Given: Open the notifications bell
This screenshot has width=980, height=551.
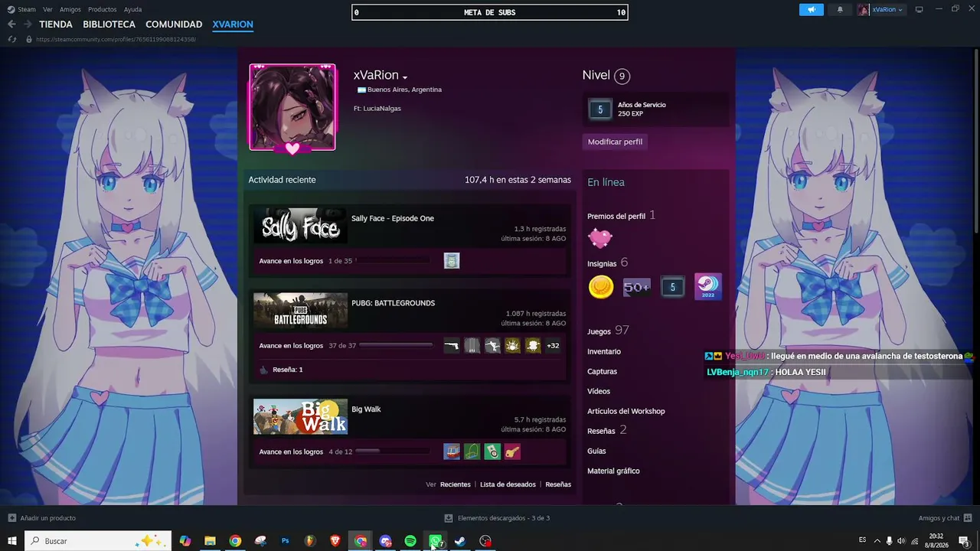Looking at the screenshot, I should [x=840, y=10].
